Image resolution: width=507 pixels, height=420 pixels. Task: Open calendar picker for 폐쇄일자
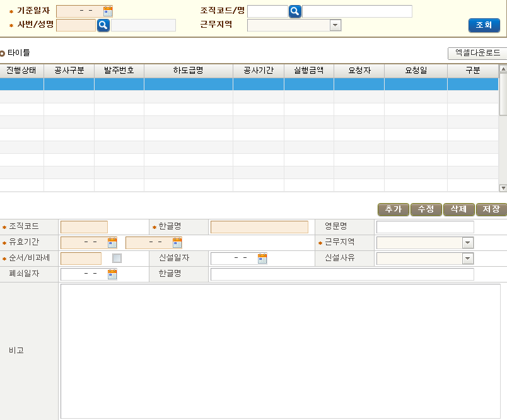point(112,274)
